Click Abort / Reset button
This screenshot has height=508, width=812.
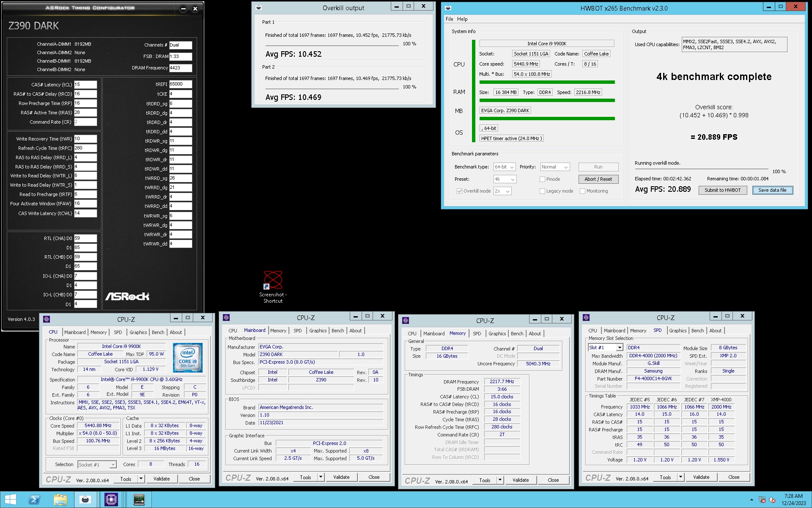click(598, 179)
